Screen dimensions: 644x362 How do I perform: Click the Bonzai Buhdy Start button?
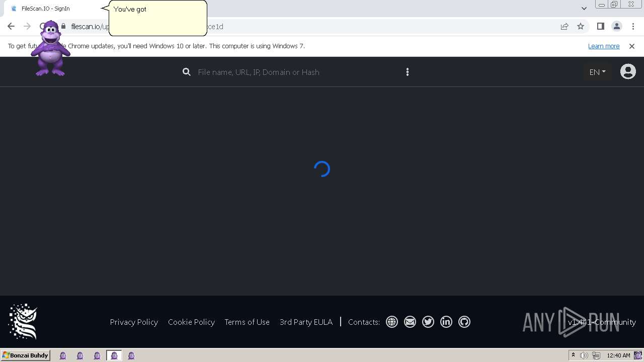pyautogui.click(x=26, y=355)
